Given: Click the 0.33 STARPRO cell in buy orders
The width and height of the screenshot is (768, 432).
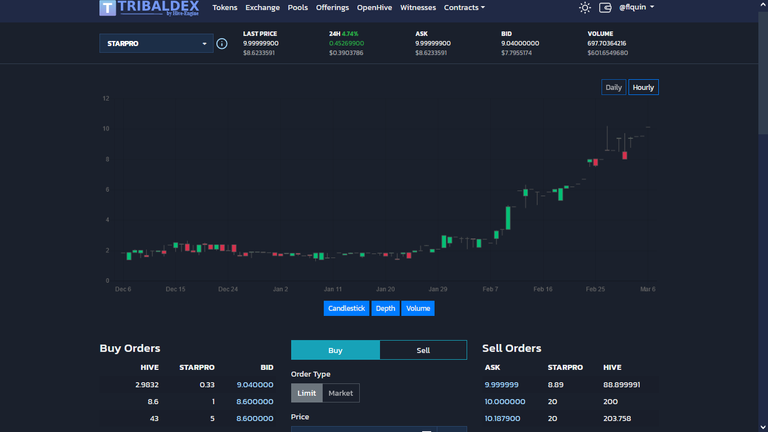Looking at the screenshot, I should click(207, 384).
